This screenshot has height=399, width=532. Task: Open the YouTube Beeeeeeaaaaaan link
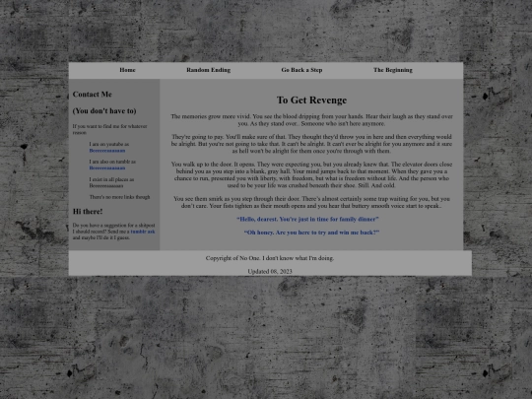click(x=107, y=151)
